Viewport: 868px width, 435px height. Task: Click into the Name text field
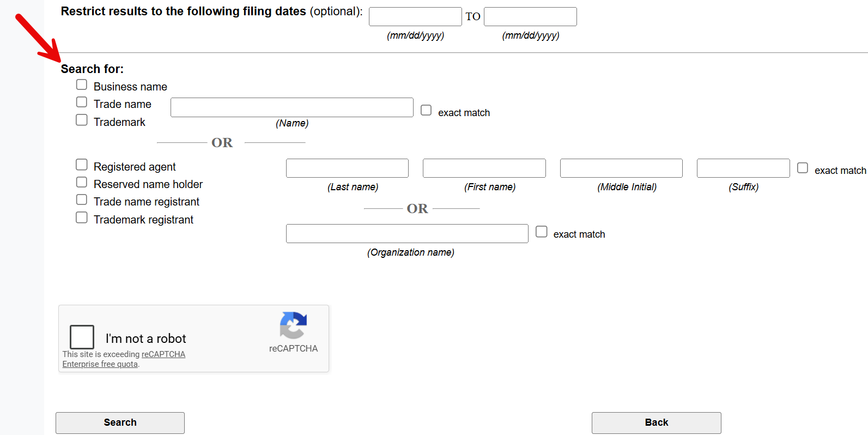(x=292, y=107)
